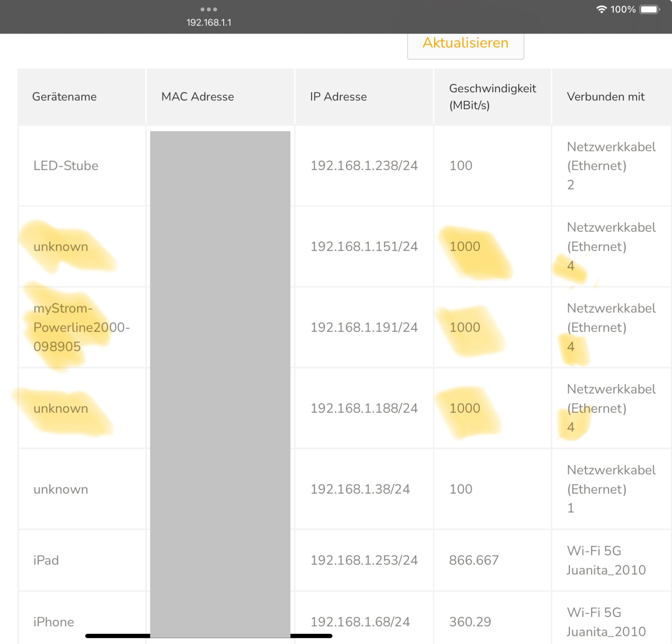Click the myStrom-Powerline2000-098905 device entry
This screenshot has height=644, width=672.
81,327
